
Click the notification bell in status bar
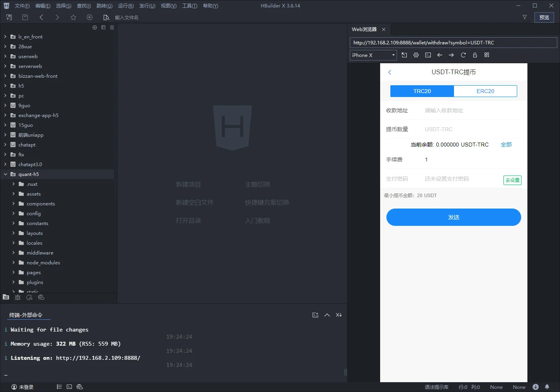[x=547, y=387]
